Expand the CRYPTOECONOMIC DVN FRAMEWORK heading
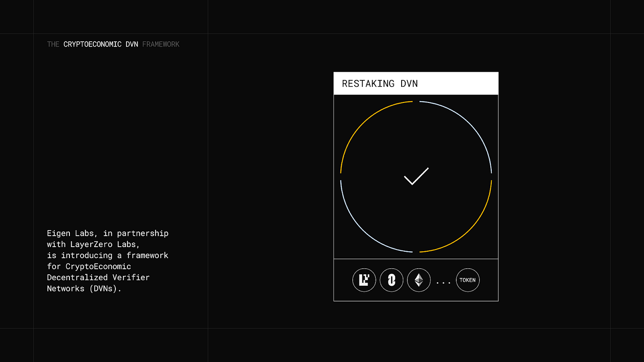This screenshot has width=644, height=362. (113, 44)
